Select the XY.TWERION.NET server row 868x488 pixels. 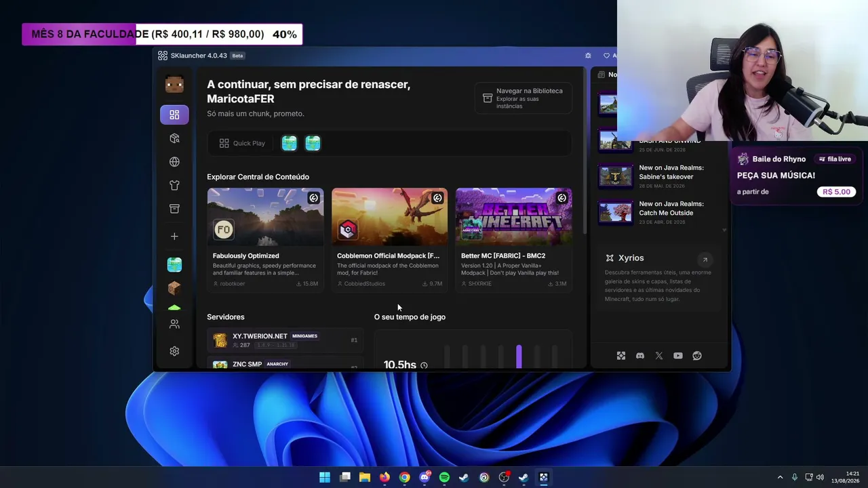[285, 340]
